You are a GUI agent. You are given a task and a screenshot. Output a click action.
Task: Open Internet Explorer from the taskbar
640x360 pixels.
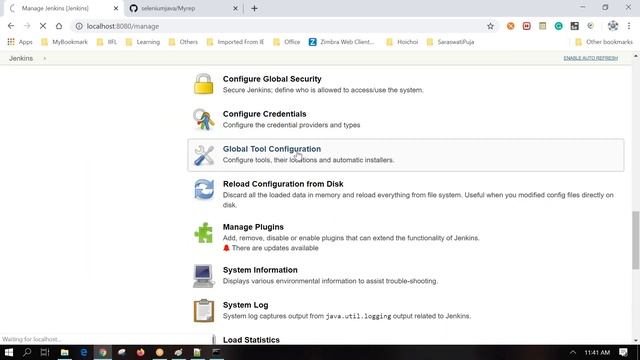pos(84,352)
